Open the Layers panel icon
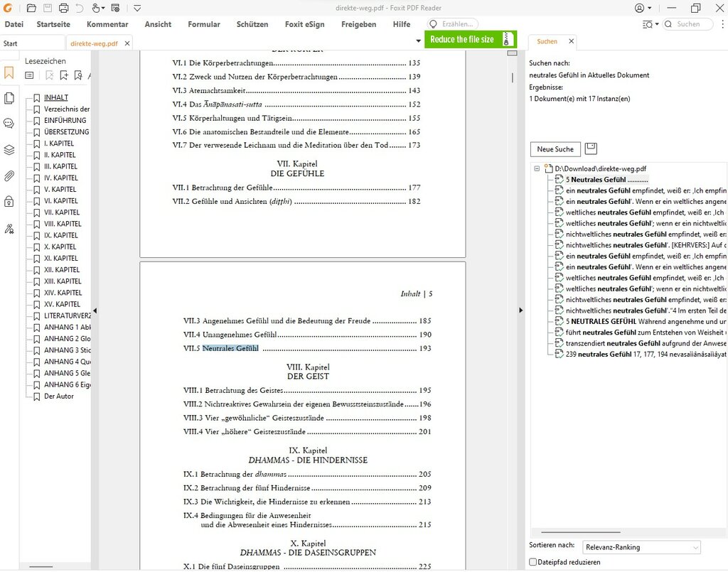728x572 pixels. [9, 150]
